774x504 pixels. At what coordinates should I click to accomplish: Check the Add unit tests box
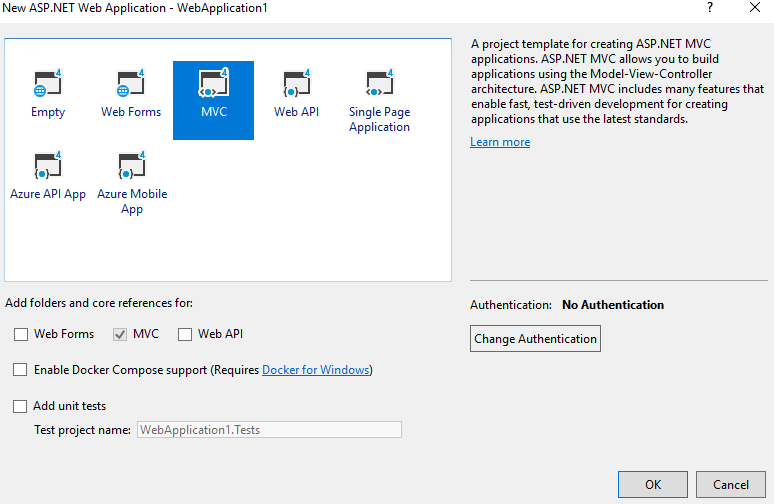(x=20, y=406)
